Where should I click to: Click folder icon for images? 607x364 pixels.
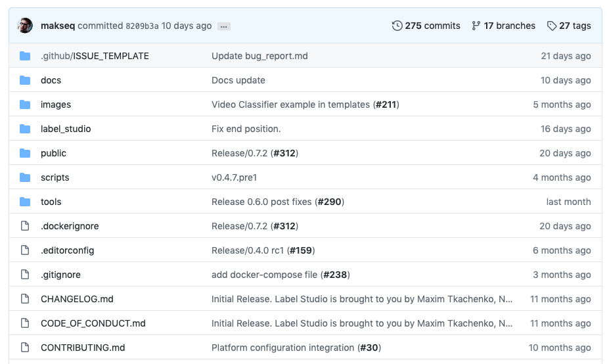[x=25, y=104]
